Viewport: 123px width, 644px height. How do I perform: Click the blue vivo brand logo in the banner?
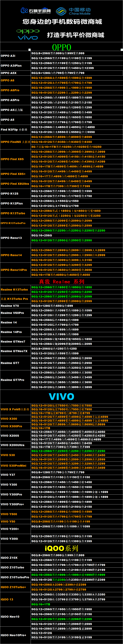[28, 37]
